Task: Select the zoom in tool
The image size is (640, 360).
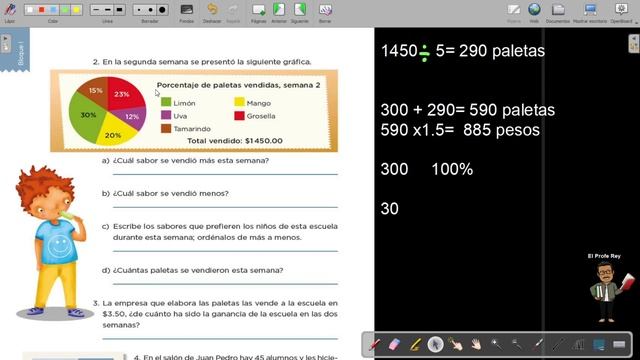Action: click(497, 344)
